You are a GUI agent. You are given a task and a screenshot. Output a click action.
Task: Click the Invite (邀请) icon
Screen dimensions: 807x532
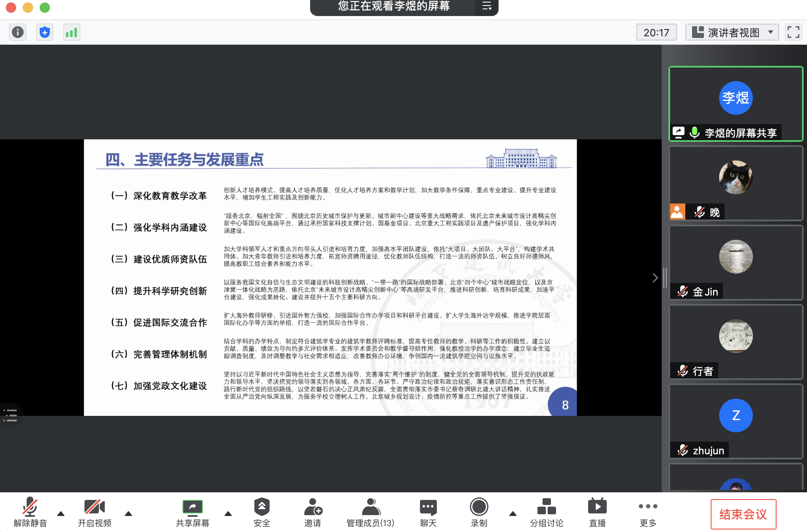(x=313, y=512)
